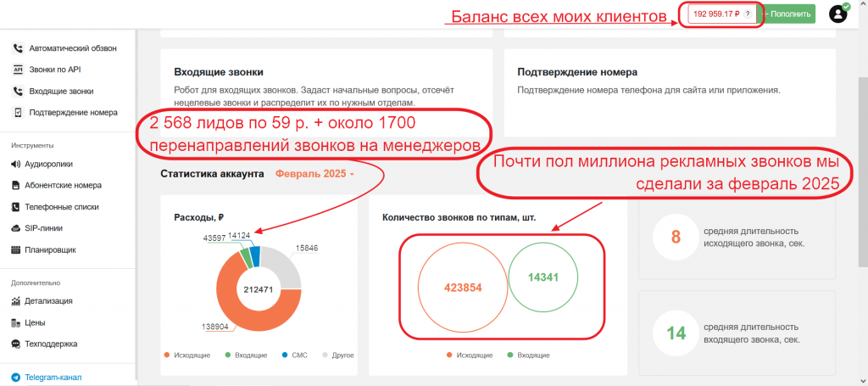Click the Автоматический обзвон phone icon
The width and height of the screenshot is (868, 386).
(17, 48)
